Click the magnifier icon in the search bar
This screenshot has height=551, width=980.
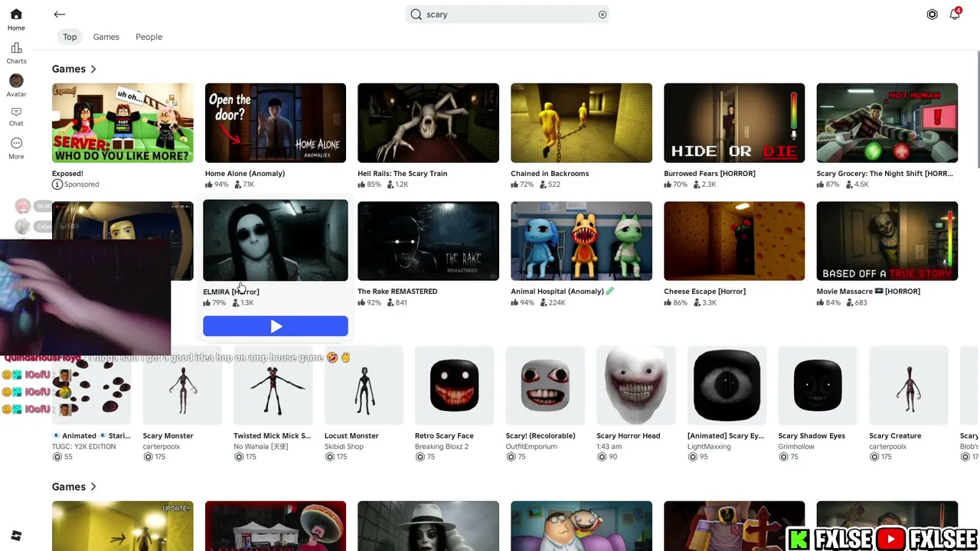click(416, 15)
